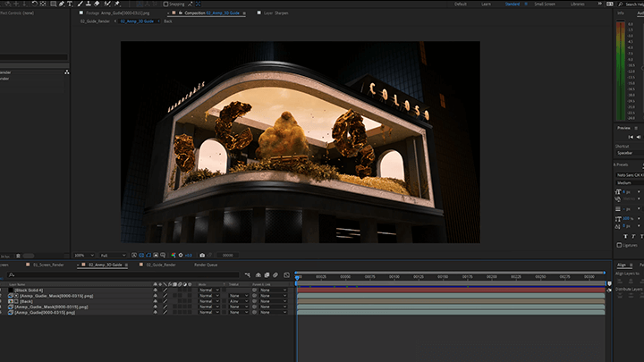The image size is (644, 362).
Task: Open the Standard workspace menu icon
Action: (526, 4)
